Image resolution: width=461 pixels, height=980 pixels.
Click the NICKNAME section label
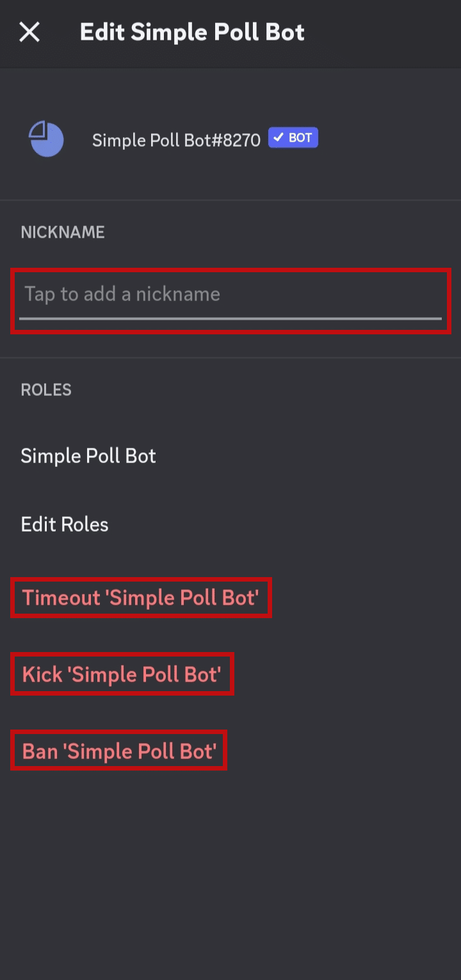tap(62, 232)
